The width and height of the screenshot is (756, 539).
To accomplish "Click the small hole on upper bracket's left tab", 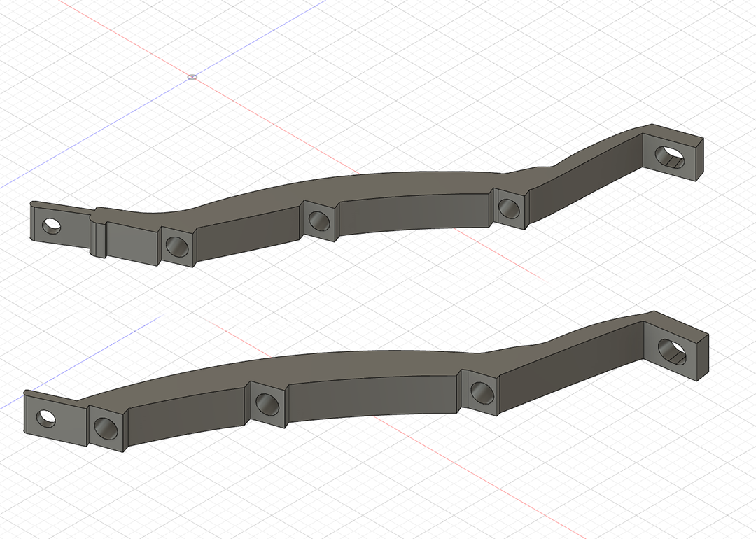I will [x=52, y=226].
